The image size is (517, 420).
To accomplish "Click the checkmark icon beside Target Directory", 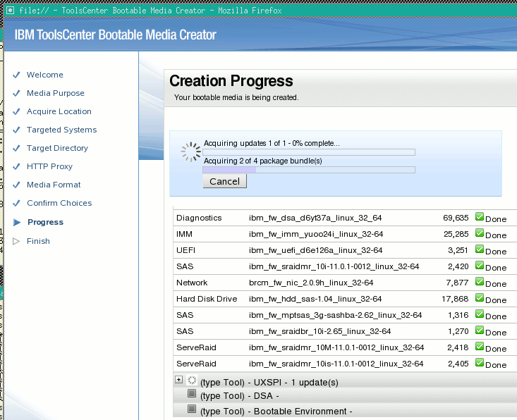I will tap(16, 148).
